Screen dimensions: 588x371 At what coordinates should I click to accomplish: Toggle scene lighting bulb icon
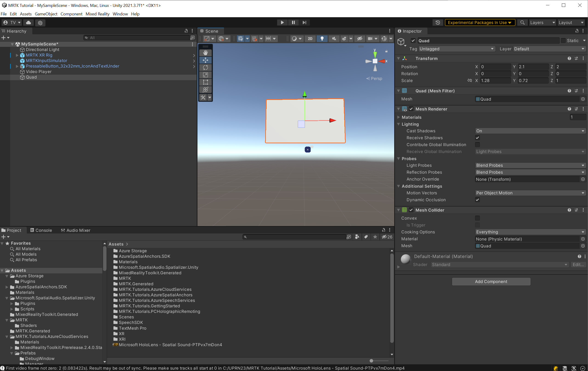(322, 39)
